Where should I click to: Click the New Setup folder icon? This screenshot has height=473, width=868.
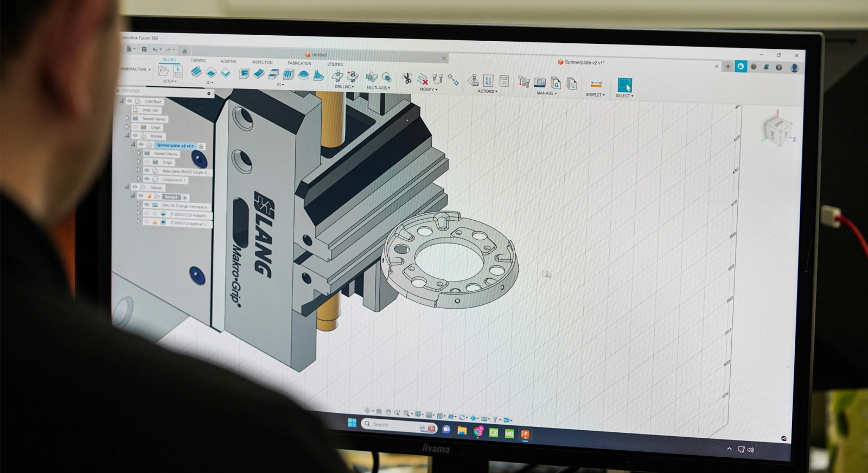pyautogui.click(x=163, y=71)
